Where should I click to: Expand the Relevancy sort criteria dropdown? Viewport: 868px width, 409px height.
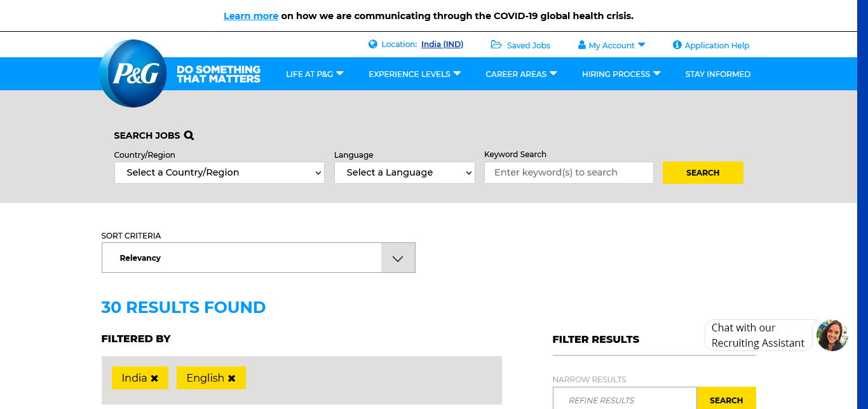click(398, 258)
